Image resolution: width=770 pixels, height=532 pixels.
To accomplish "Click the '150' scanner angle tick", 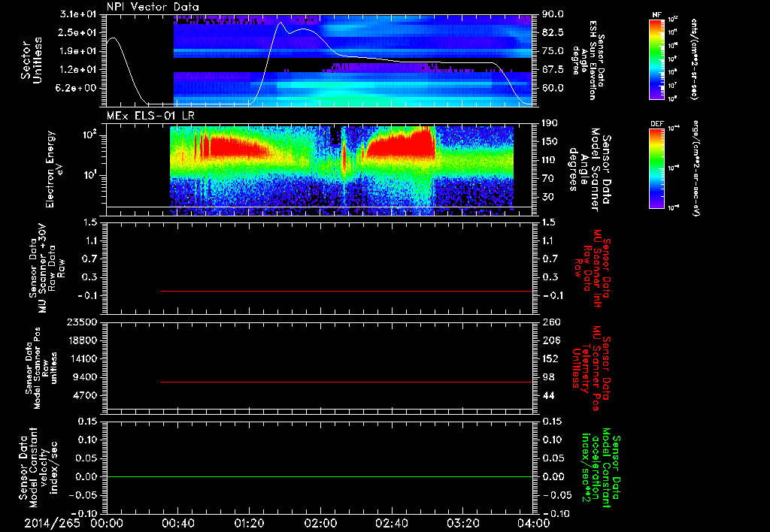I will pyautogui.click(x=550, y=142).
